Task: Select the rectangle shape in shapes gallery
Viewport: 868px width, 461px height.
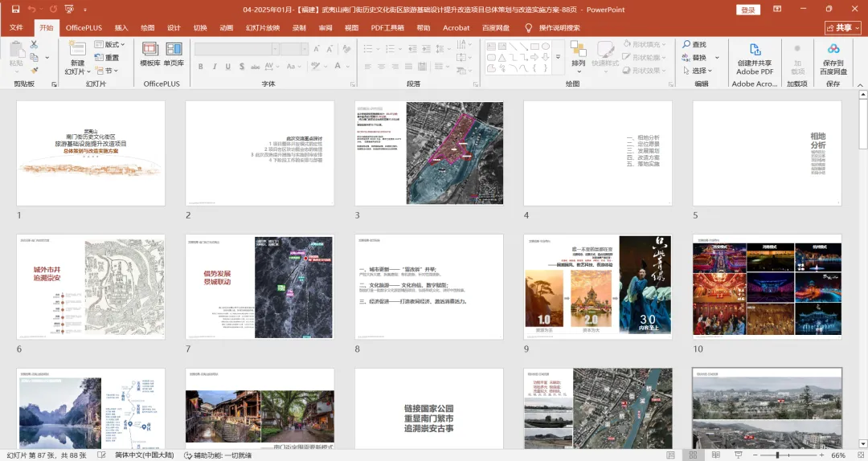Action: (x=534, y=47)
